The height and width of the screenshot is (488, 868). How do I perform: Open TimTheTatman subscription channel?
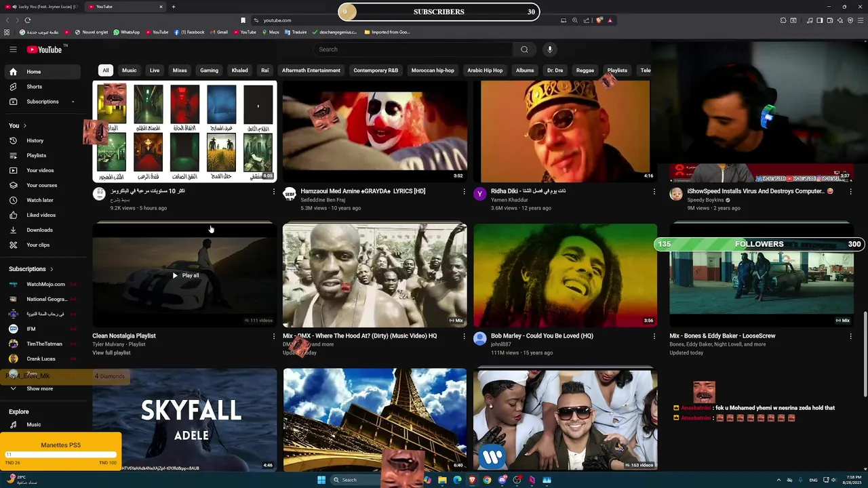pos(44,344)
